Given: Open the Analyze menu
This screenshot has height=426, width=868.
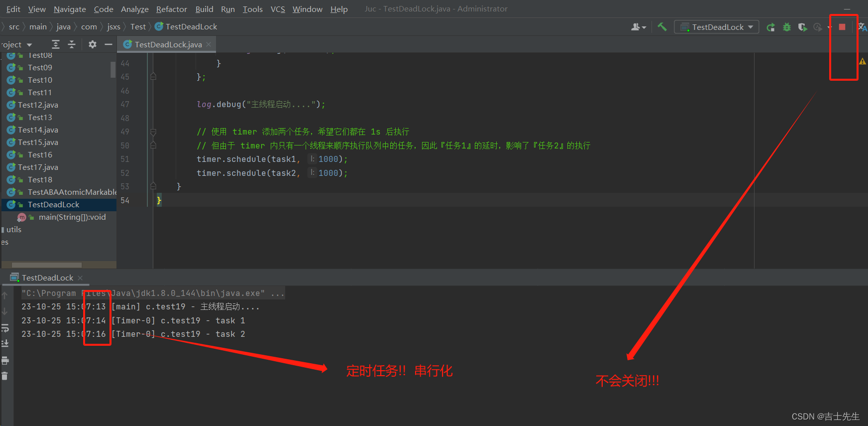Looking at the screenshot, I should [x=135, y=9].
